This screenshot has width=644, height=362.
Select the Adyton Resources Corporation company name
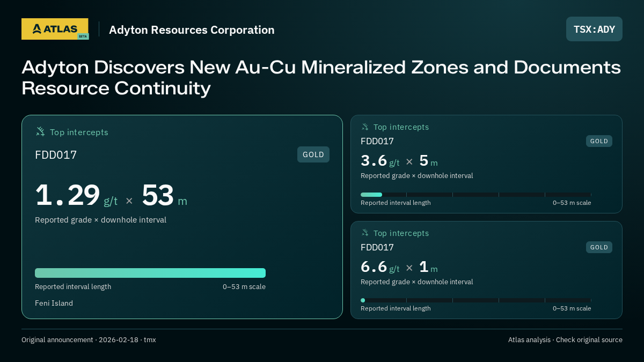point(192,29)
